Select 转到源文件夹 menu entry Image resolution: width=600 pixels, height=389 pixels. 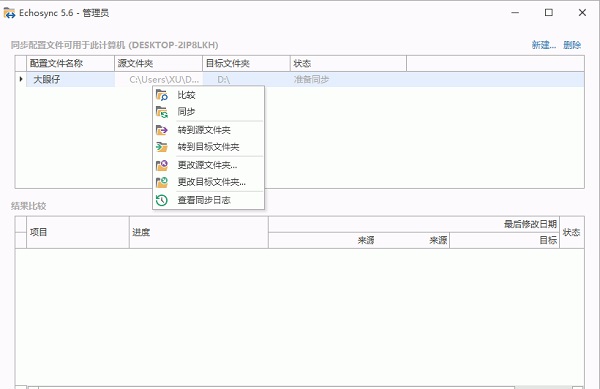point(209,130)
